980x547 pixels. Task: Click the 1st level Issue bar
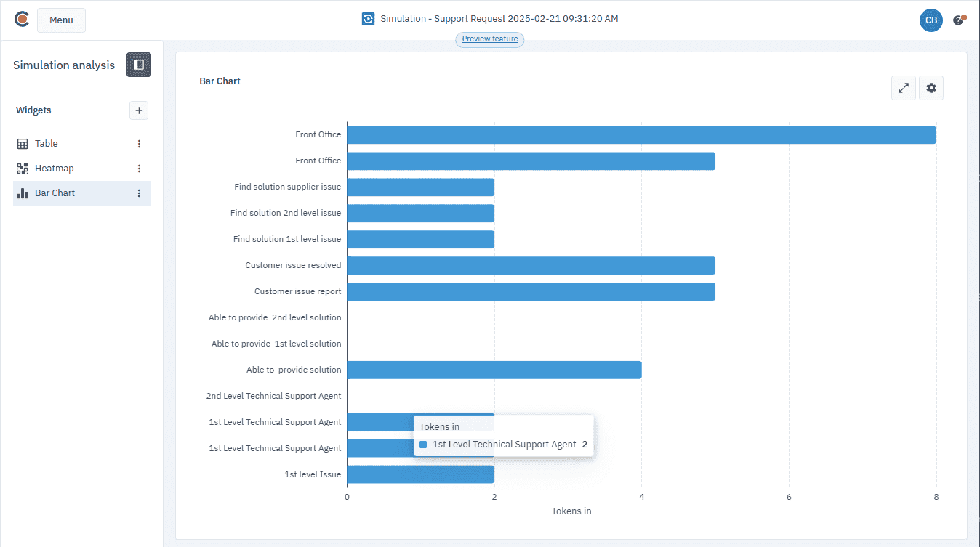pyautogui.click(x=420, y=475)
